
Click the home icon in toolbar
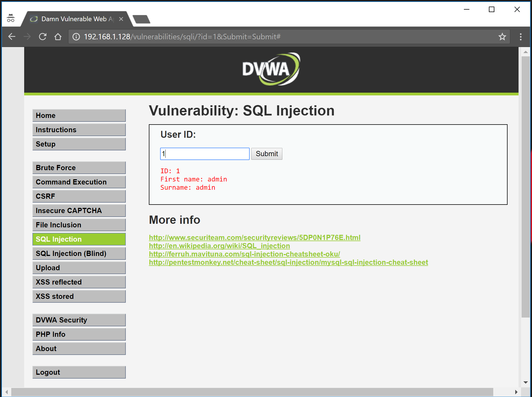click(58, 37)
